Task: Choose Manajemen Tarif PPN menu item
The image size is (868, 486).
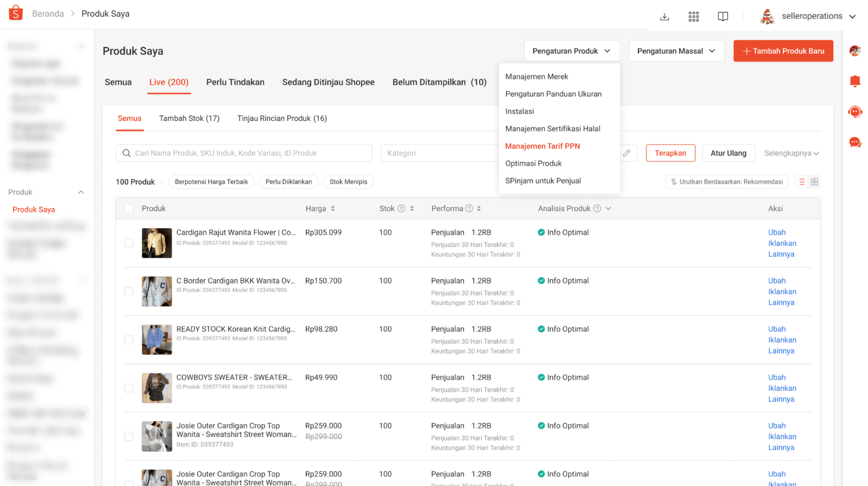Action: 542,146
